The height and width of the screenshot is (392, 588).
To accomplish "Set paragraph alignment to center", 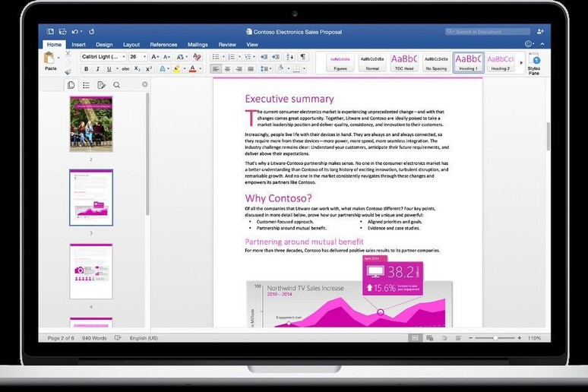I will tap(227, 69).
